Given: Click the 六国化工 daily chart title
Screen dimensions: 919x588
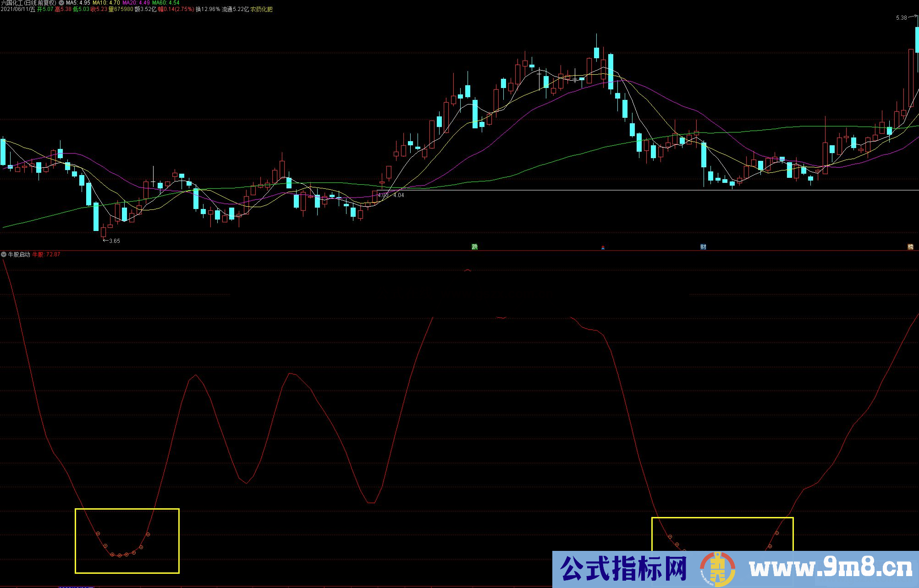Looking at the screenshot, I should [28, 3].
